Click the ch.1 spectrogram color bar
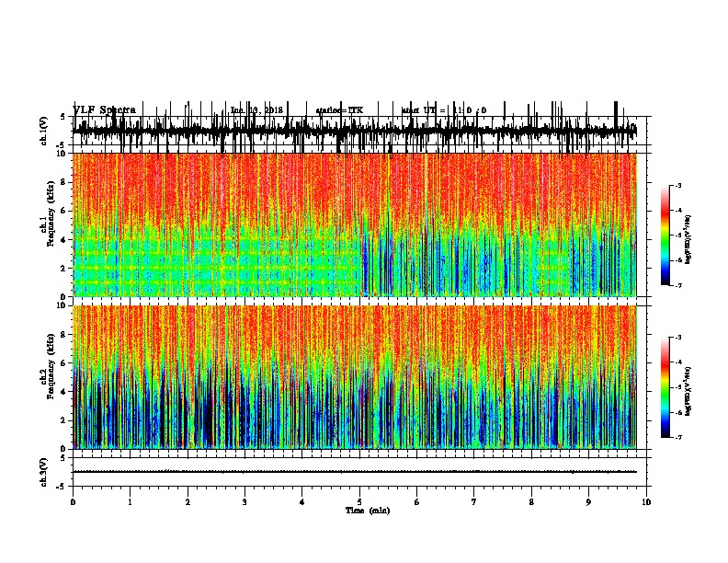The width and height of the screenshot is (728, 563). (x=665, y=236)
